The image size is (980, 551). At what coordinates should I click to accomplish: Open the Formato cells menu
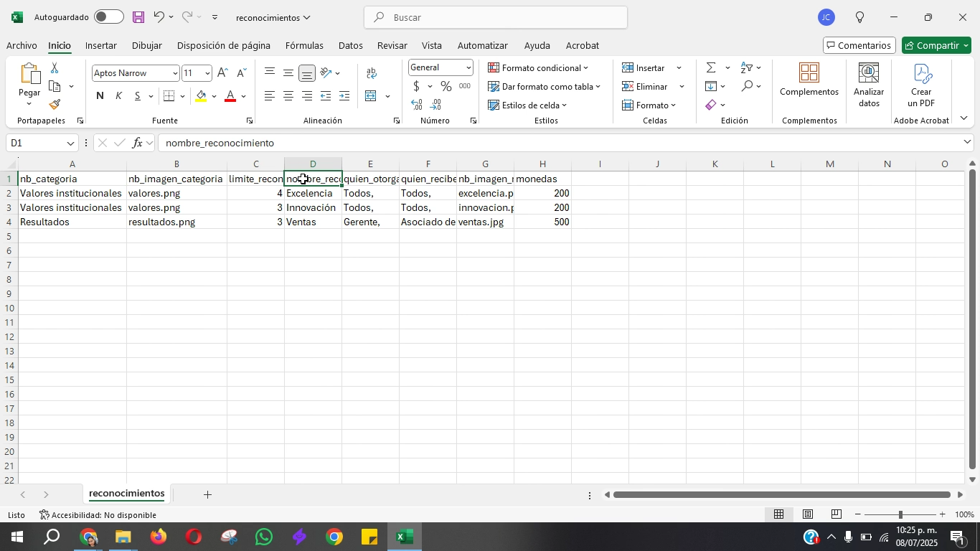(649, 105)
